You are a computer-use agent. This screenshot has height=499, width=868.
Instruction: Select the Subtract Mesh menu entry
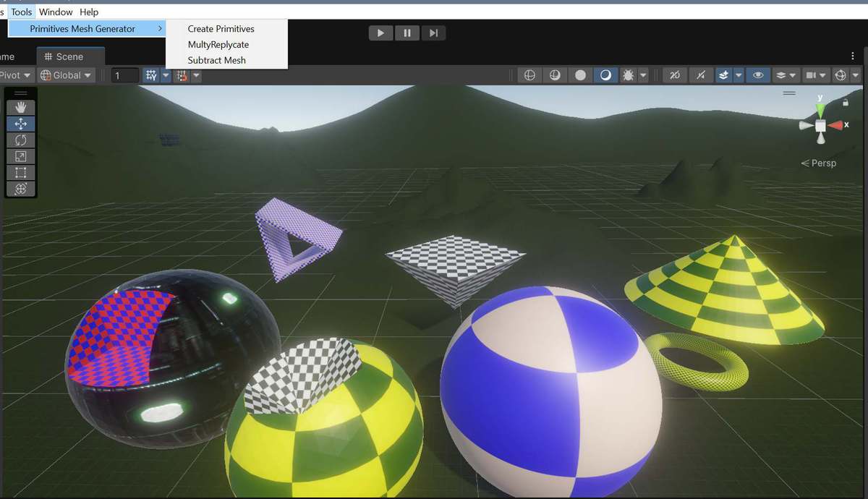(x=216, y=60)
